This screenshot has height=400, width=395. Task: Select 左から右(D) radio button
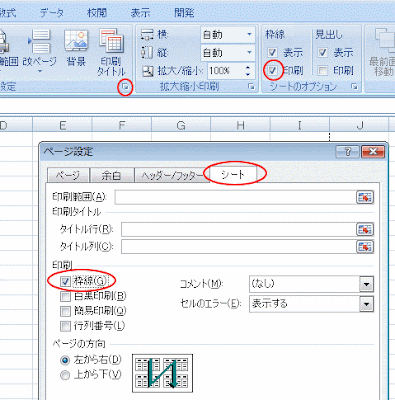[x=65, y=360]
